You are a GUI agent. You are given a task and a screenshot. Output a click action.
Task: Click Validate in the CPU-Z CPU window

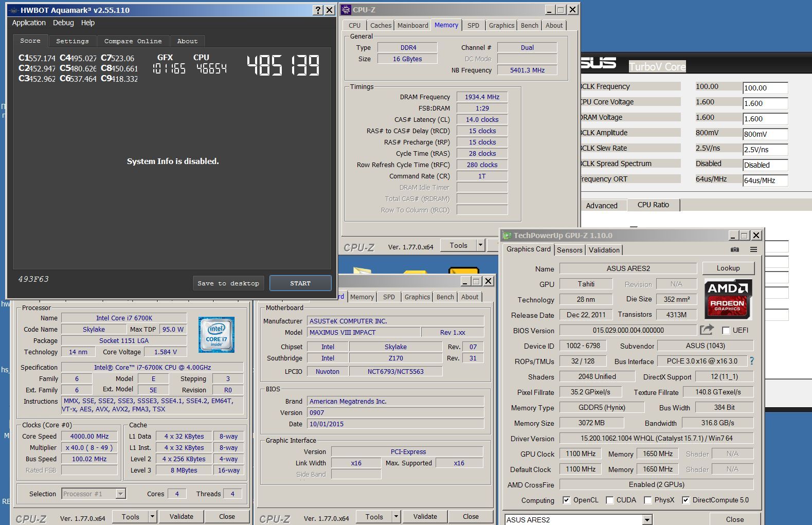pos(182,517)
